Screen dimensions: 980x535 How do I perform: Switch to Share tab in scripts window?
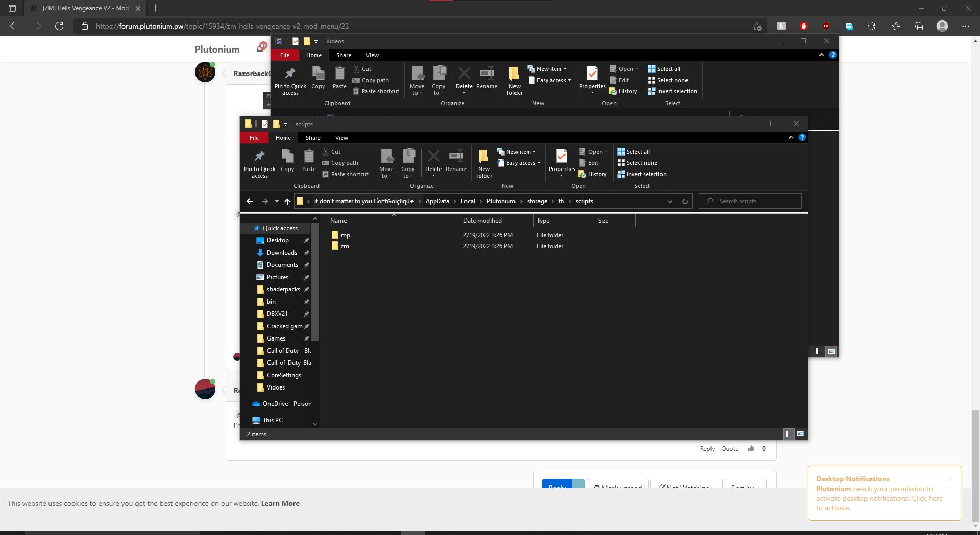coord(313,138)
